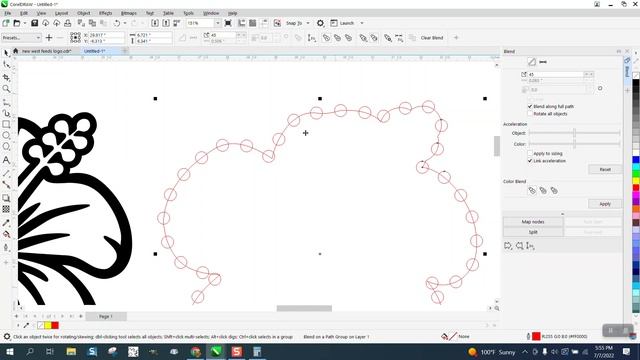This screenshot has height=360, width=640.
Task: Click the Save icon in toolbar
Action: point(35,23)
